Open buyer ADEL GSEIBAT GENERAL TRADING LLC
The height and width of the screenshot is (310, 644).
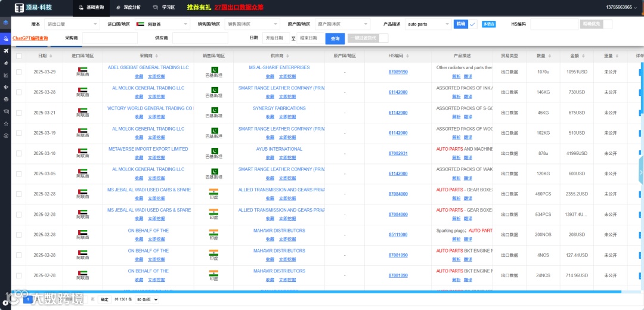(148, 67)
